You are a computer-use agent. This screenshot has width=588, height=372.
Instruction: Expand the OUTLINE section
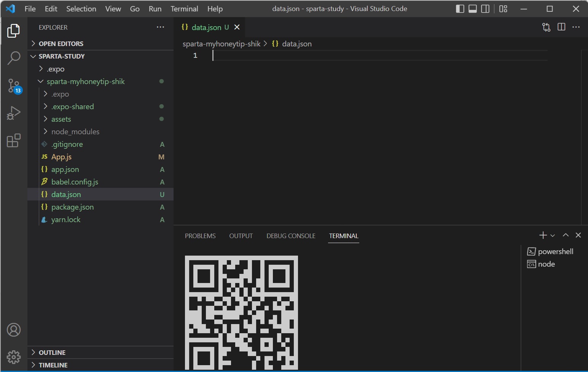tap(100, 353)
